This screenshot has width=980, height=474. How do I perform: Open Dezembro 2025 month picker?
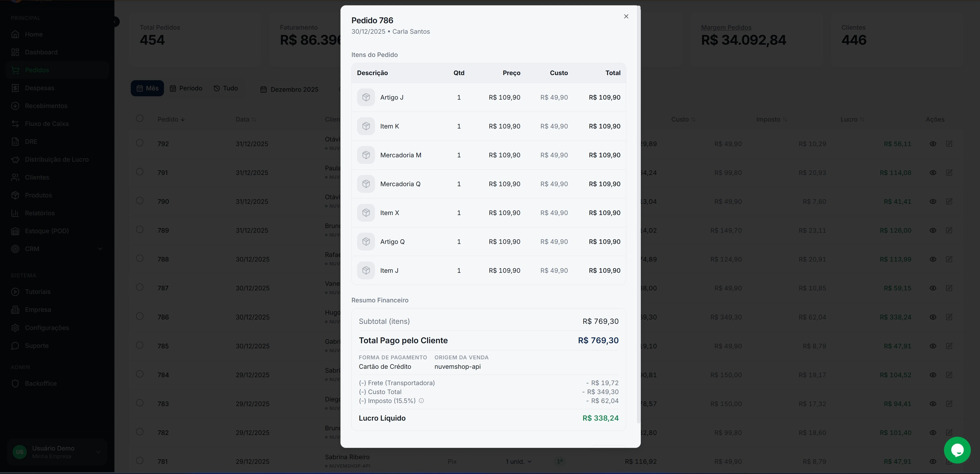click(x=290, y=89)
